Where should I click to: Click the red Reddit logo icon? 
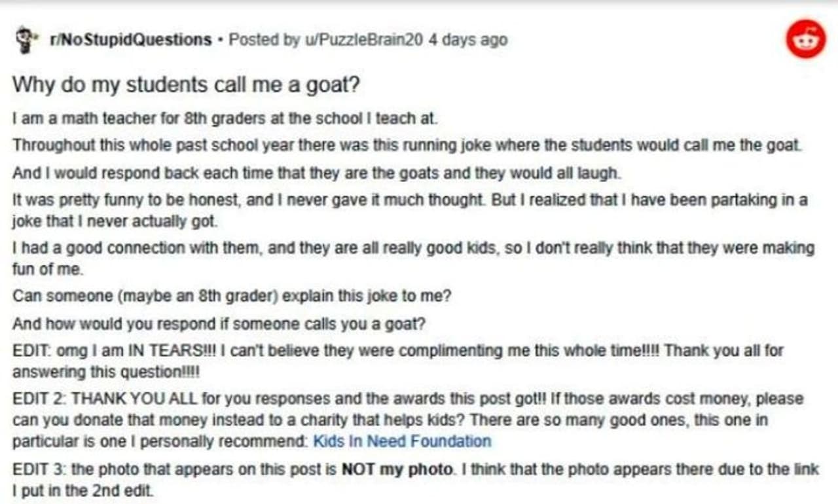(x=805, y=40)
